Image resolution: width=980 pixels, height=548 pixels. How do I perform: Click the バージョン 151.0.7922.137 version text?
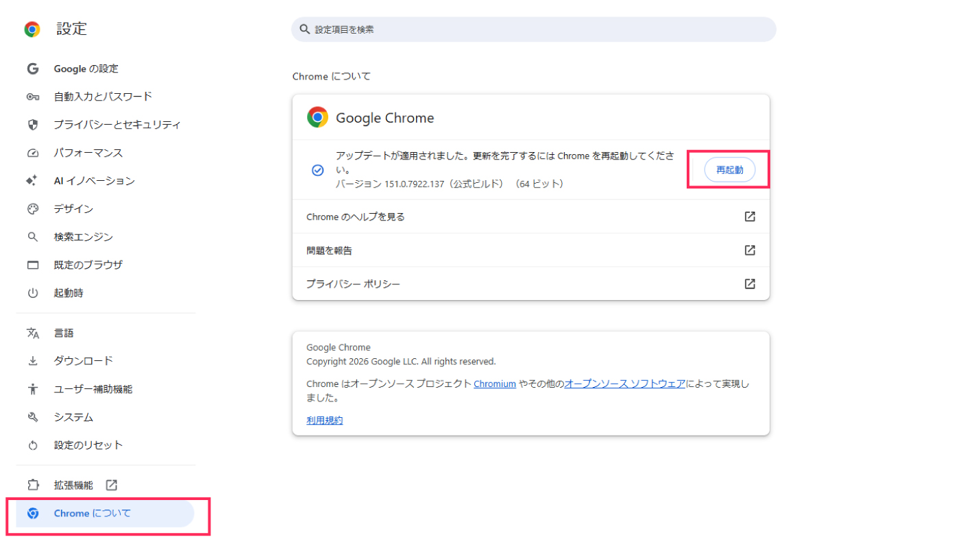(449, 184)
